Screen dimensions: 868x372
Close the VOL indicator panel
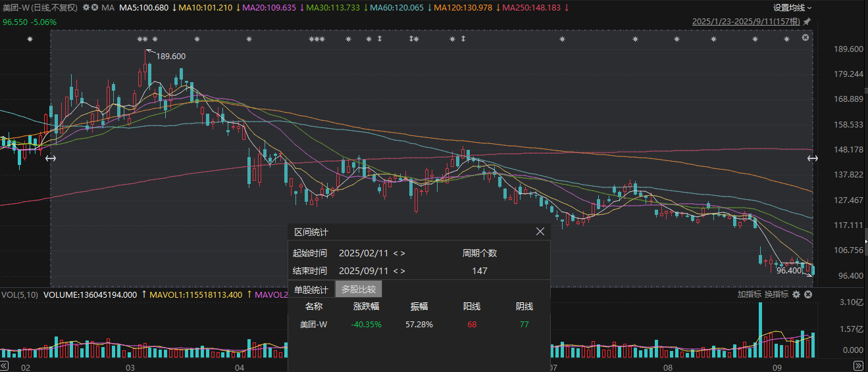(x=807, y=294)
